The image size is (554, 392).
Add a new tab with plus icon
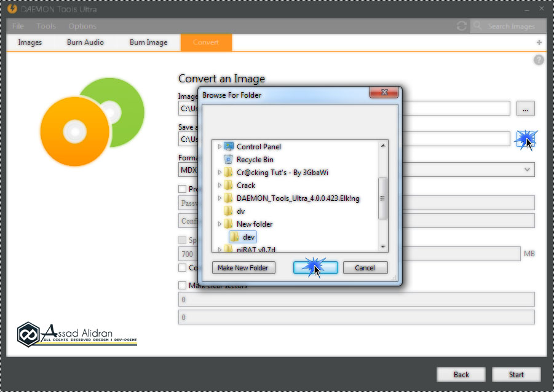click(539, 42)
